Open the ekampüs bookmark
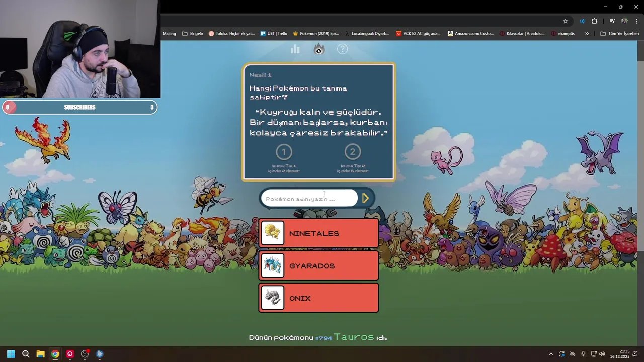Screen dimensions: 644x362 [x=563, y=34]
